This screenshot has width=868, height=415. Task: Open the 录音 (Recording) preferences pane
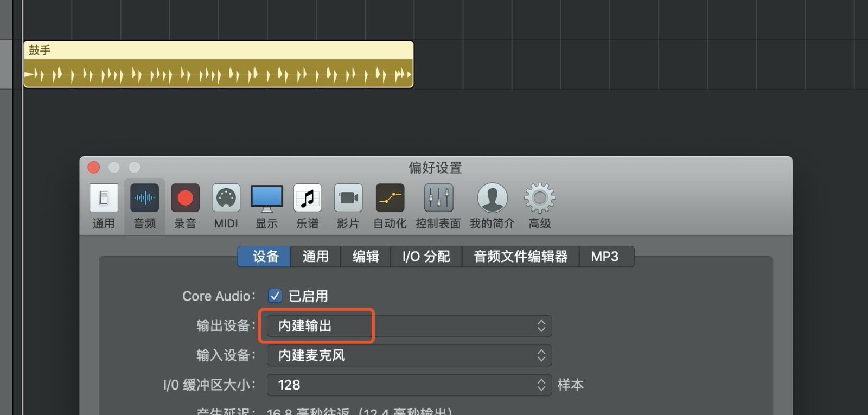point(185,207)
